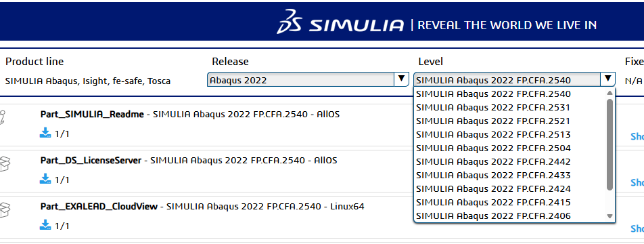Click the Show link in Part_EXALEAD_CloudView row

[637, 228]
